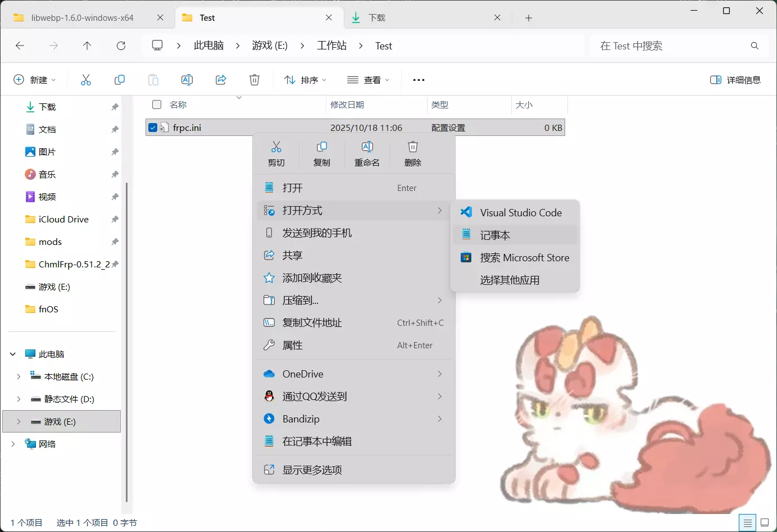Screen dimensions: 777x532
Task: Click the Copy icon in toolbar
Action: click(120, 80)
